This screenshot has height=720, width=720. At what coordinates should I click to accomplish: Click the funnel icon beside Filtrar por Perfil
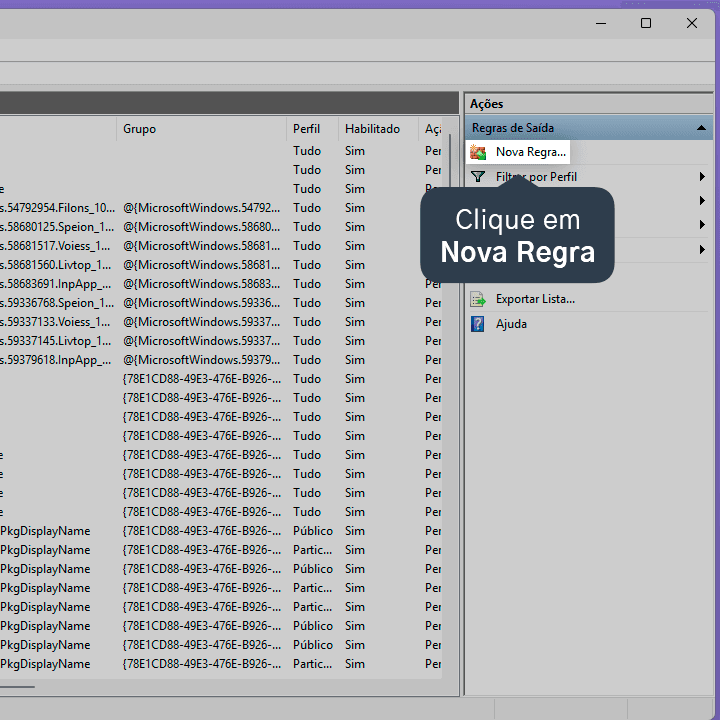tap(478, 177)
